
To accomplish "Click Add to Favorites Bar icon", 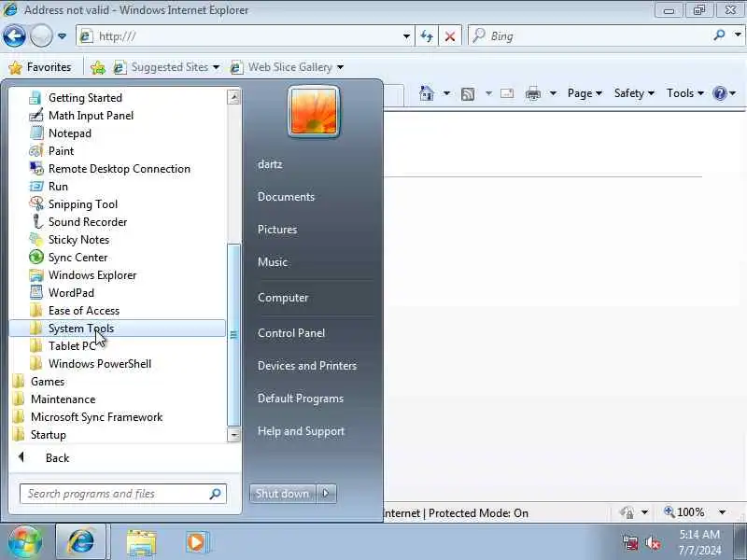I will (x=98, y=67).
